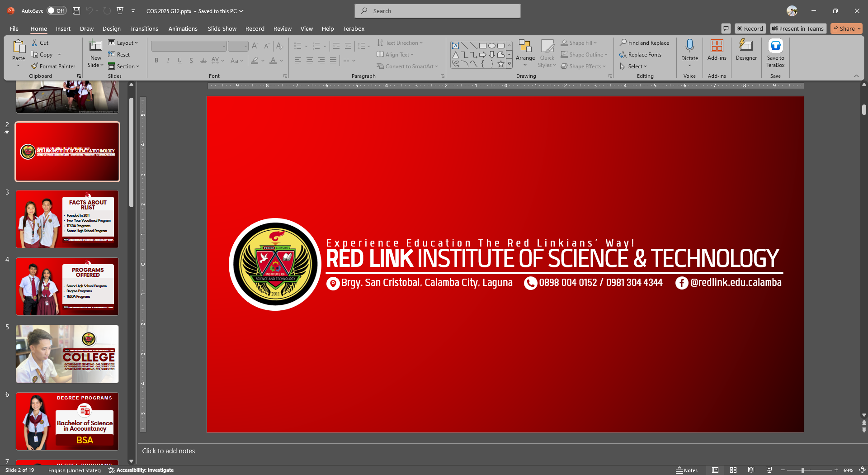Open the Comments pane icon
Viewport: 868px width, 475px height.
[726, 28]
